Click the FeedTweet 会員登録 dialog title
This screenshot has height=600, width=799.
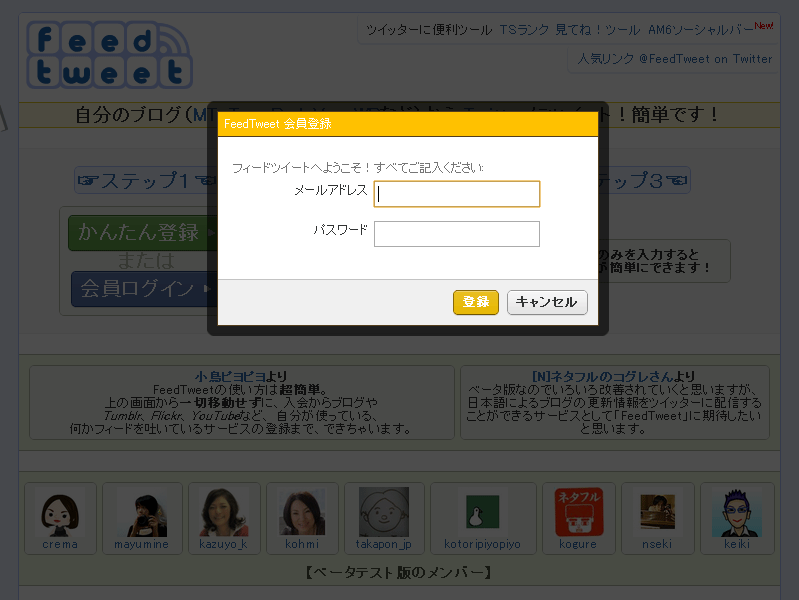tap(278, 124)
